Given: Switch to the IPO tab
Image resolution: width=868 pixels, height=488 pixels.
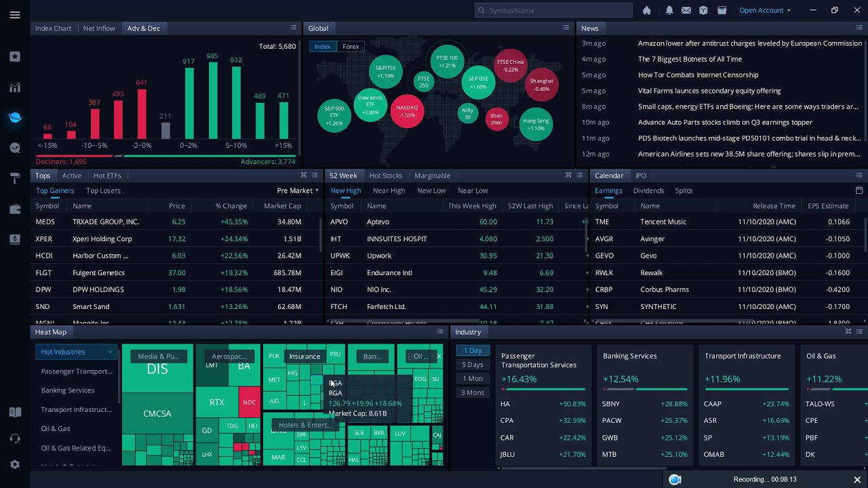Looking at the screenshot, I should click(641, 176).
